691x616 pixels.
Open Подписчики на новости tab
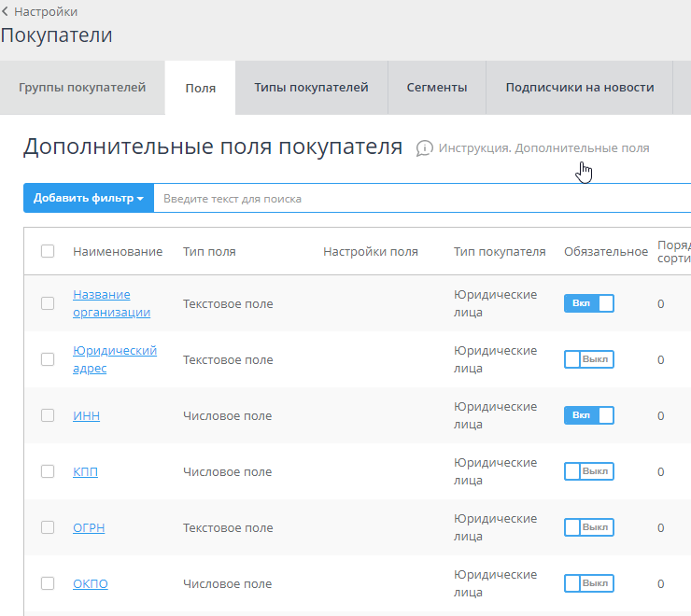click(579, 88)
